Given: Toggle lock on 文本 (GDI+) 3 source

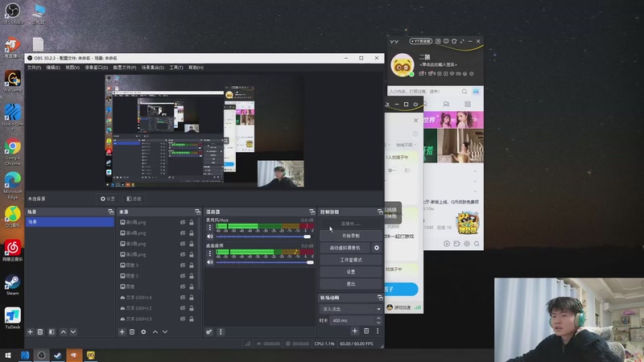Looking at the screenshot, I should [192, 319].
